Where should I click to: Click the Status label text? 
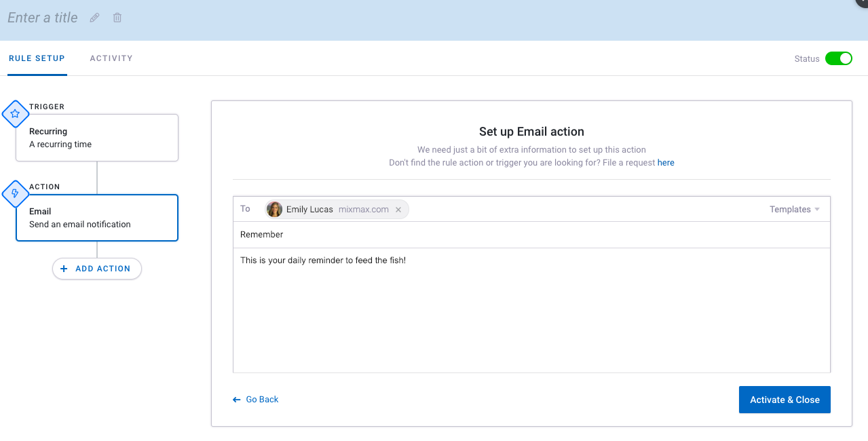(807, 59)
